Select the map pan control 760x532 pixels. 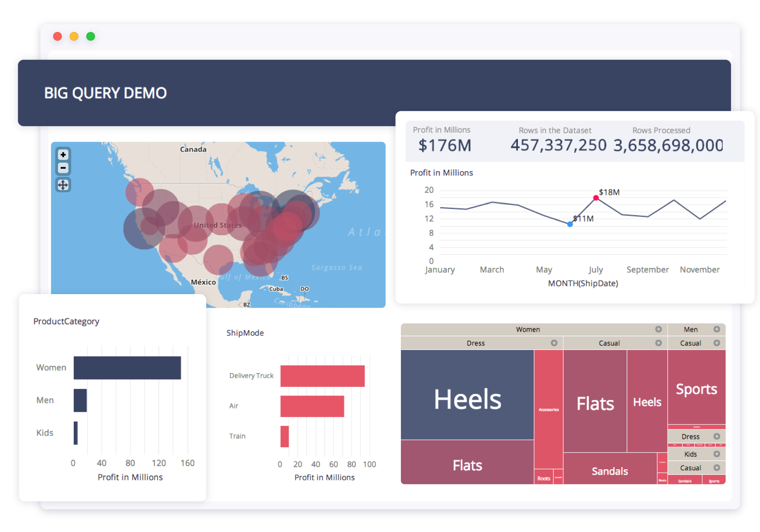[x=63, y=185]
